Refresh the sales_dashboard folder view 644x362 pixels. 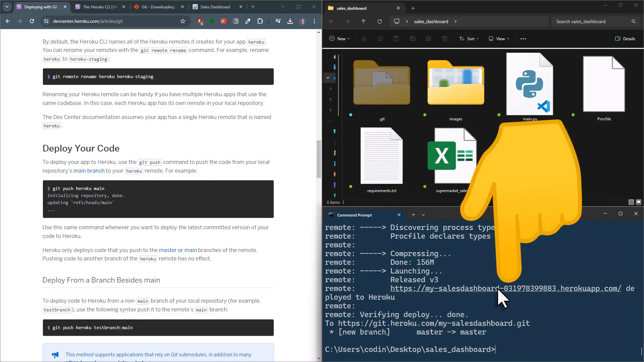(x=380, y=21)
